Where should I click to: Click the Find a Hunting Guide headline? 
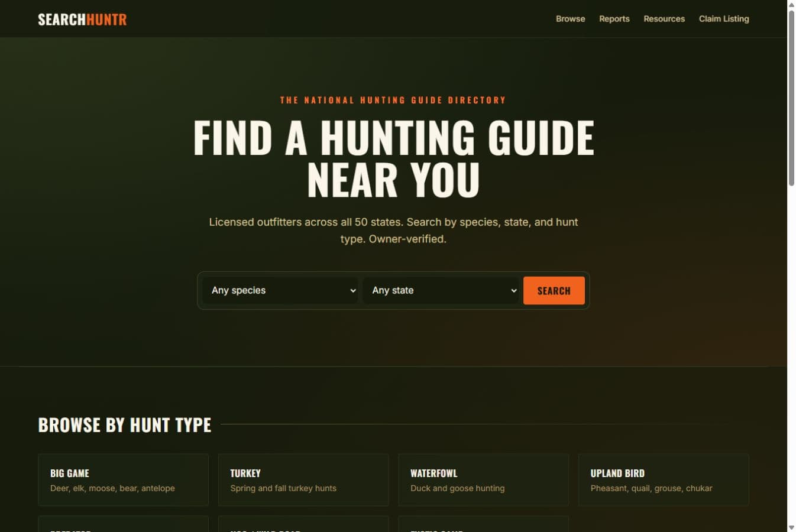coord(393,158)
